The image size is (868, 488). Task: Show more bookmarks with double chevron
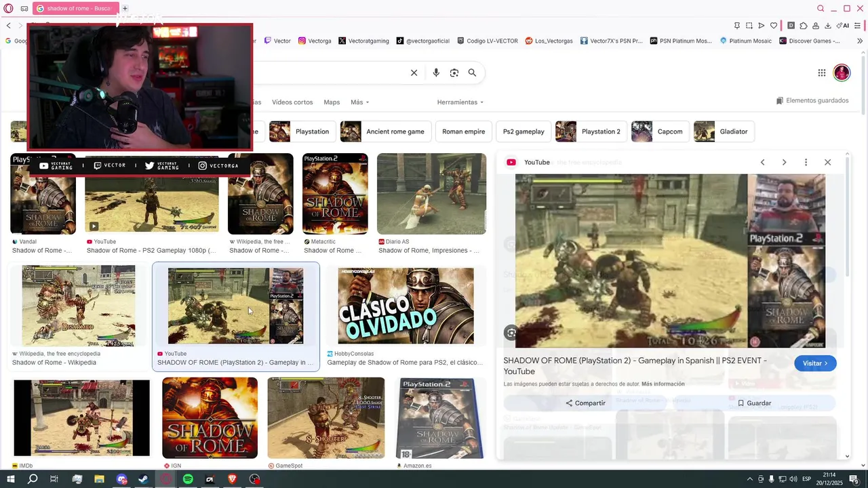[x=860, y=41]
